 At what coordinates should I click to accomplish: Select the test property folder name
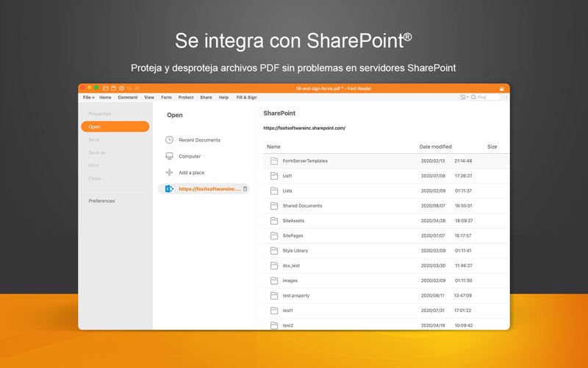point(296,296)
